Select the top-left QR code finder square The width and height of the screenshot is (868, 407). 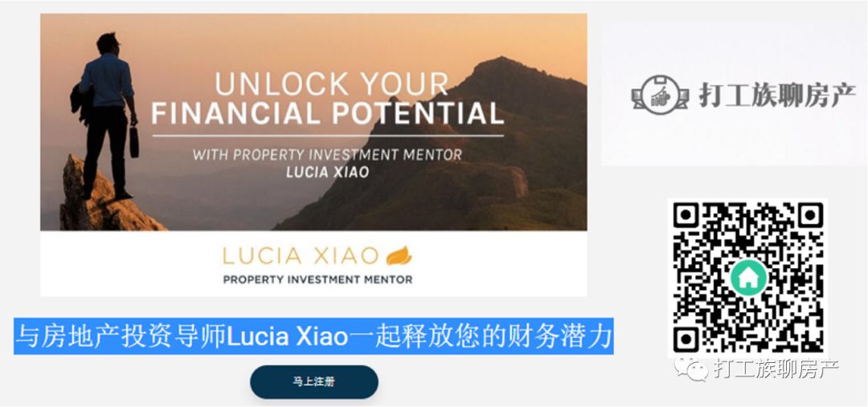click(x=687, y=217)
